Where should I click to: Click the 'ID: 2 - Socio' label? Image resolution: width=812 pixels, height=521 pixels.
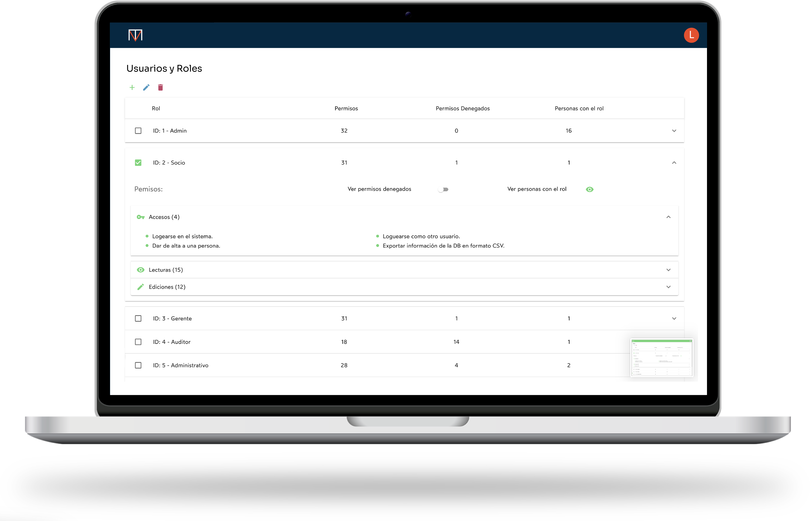[x=169, y=163]
